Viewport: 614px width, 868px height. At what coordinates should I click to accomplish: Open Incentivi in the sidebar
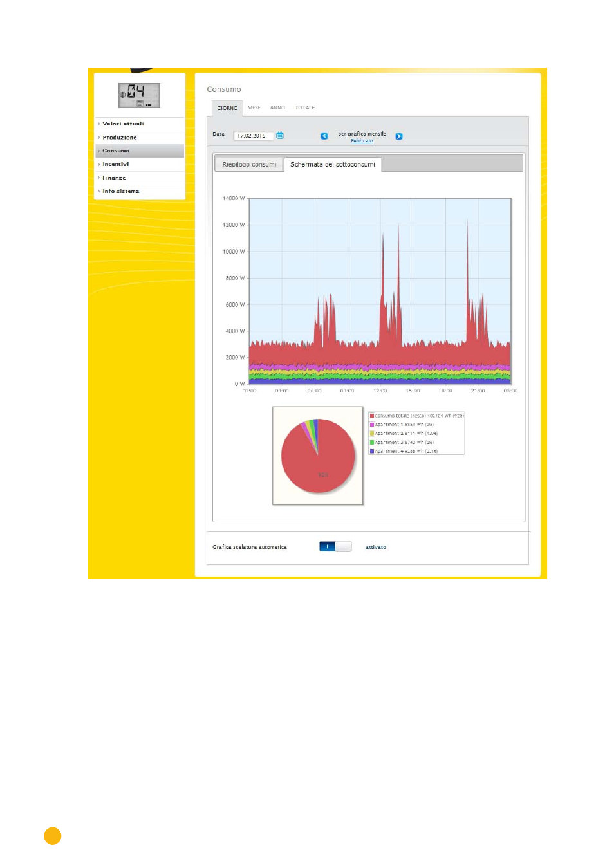140,164
